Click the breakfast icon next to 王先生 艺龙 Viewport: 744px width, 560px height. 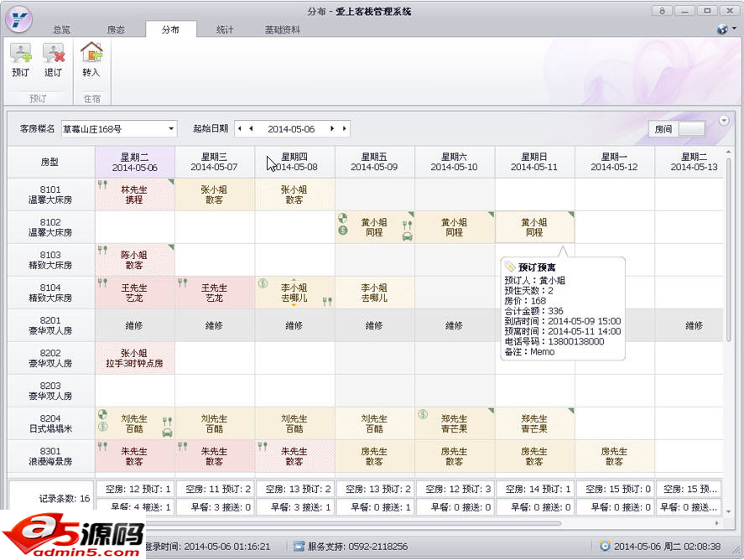tap(102, 282)
